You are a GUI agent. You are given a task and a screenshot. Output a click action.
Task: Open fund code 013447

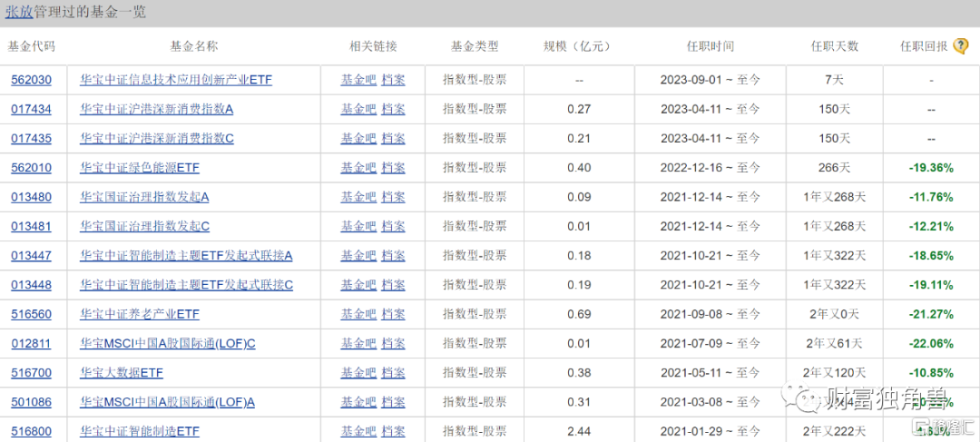pos(31,256)
